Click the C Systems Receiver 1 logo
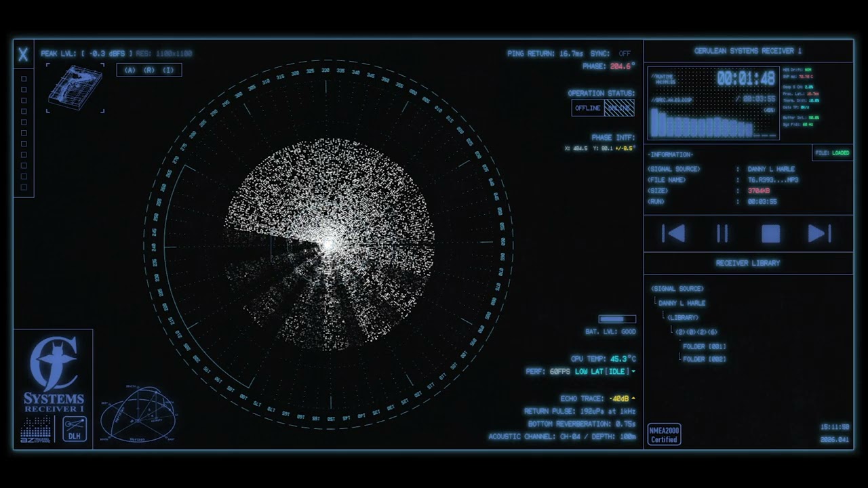This screenshot has height=488, width=868. (x=54, y=375)
